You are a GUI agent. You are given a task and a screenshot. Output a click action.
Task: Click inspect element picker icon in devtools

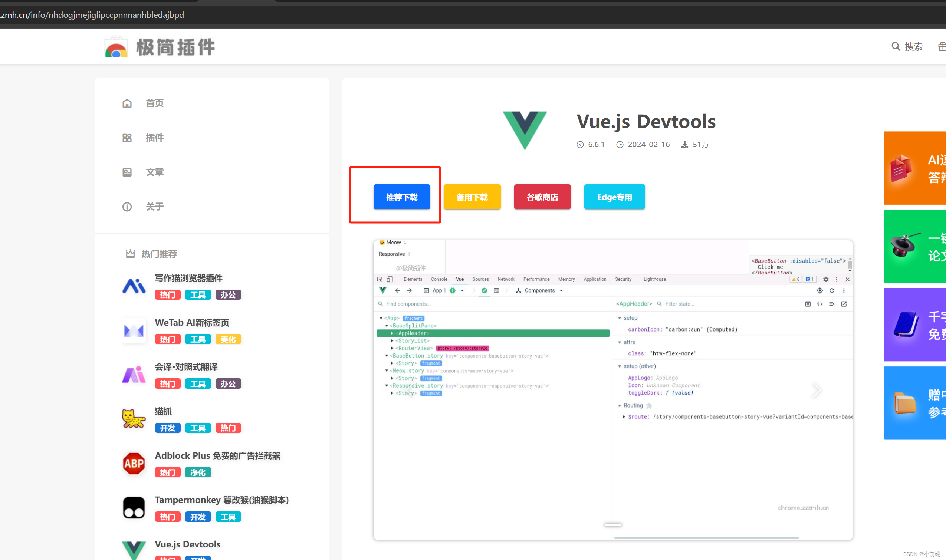pos(380,279)
